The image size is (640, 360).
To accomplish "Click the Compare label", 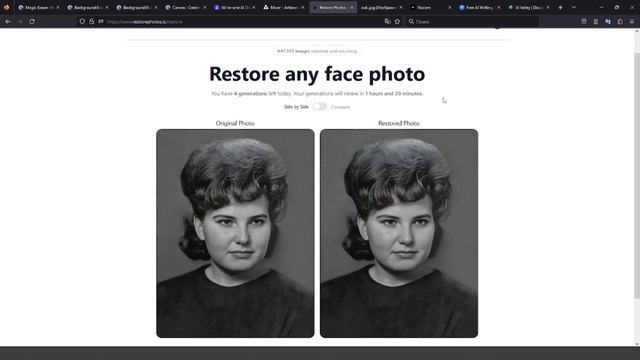I will tap(340, 107).
